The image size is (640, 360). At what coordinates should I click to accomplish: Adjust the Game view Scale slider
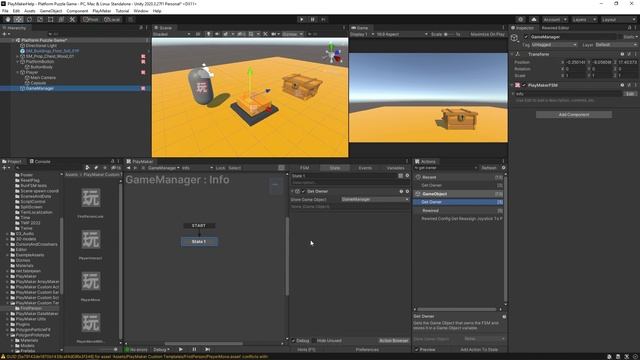[449, 34]
